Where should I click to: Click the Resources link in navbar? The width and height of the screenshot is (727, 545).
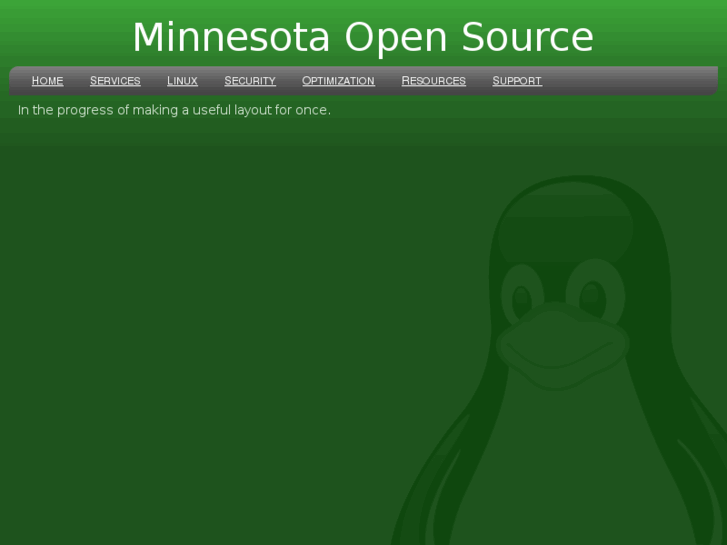click(x=434, y=81)
